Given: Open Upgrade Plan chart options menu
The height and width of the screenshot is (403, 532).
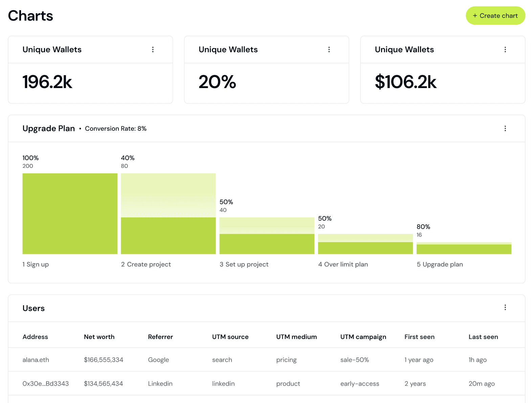Looking at the screenshot, I should point(505,128).
